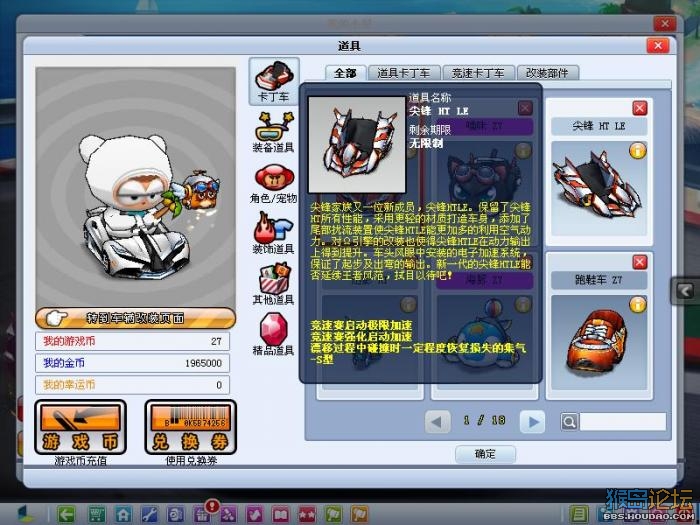
Task: Select the 尖锋 HT LE kart thumbnail
Action: point(598,188)
